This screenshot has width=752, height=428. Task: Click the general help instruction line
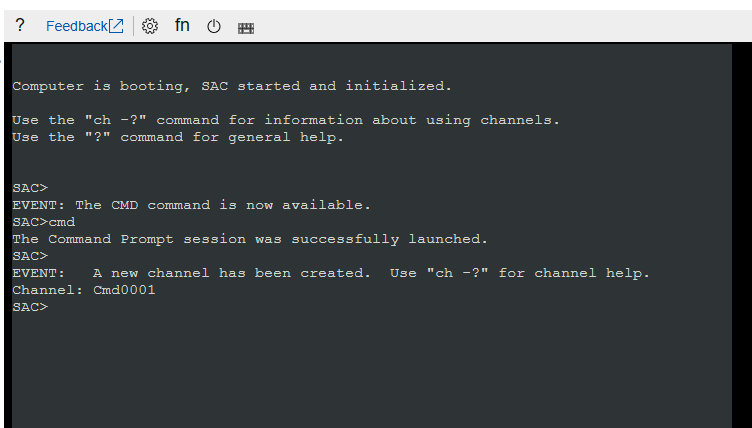[x=178, y=137]
